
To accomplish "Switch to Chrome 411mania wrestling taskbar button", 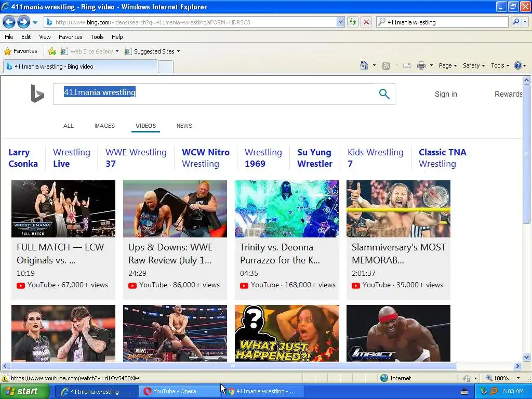I will (263, 392).
